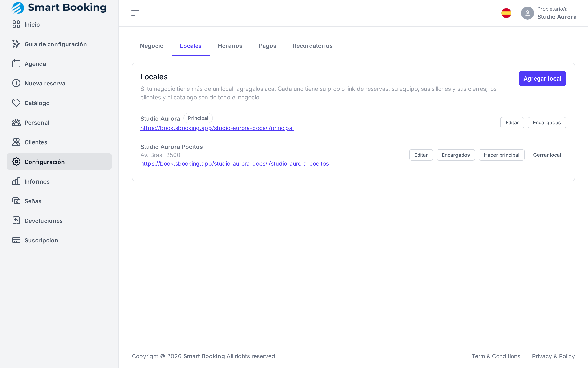This screenshot has width=588, height=368.
Task: Click the Clientes people icon
Action: coord(16,142)
